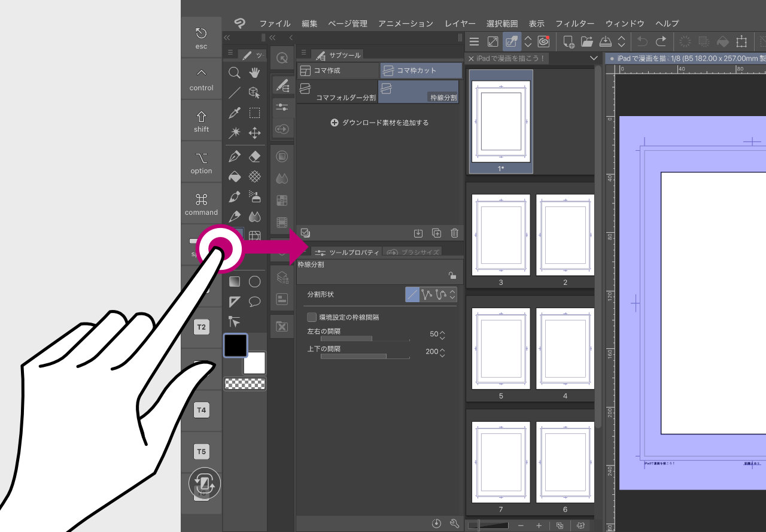
Task: Open the フィルター menu
Action: point(574,23)
